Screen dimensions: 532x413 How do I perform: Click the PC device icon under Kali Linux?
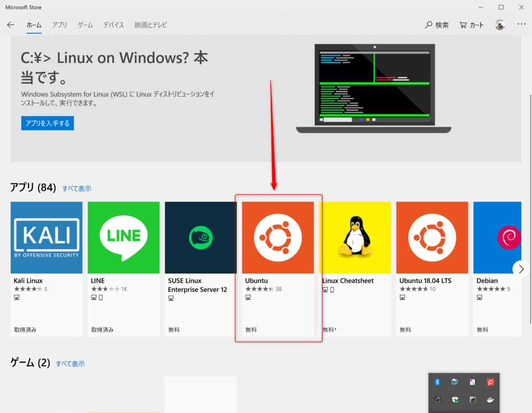[17, 297]
